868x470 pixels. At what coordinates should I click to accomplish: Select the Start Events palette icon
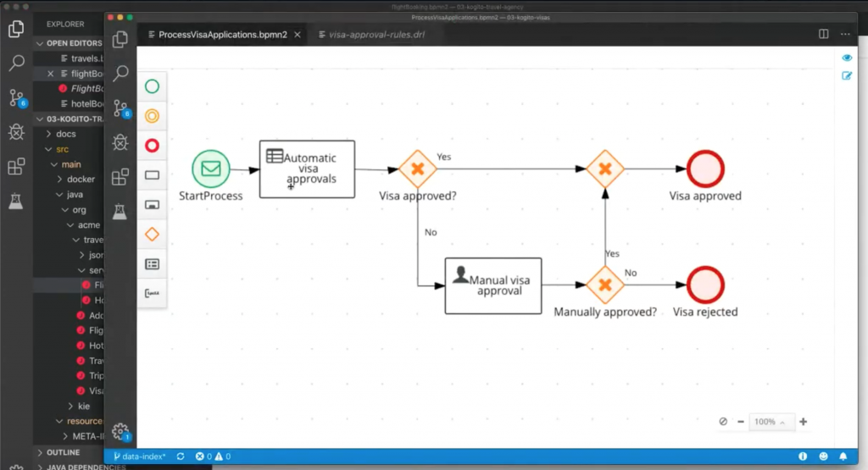153,86
